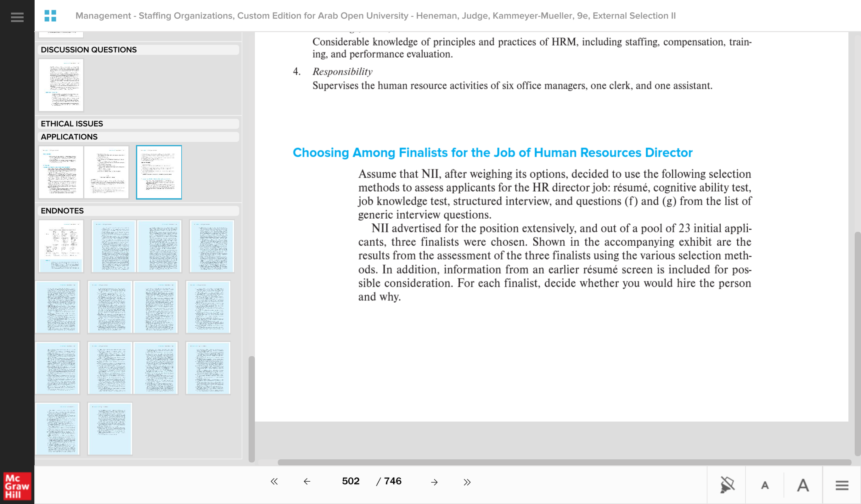Decrease font size with small A

765,485
